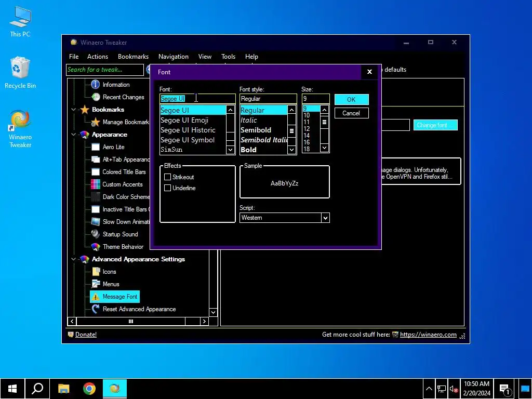The width and height of the screenshot is (532, 399).
Task: Open File Explorer from the taskbar
Action: [x=63, y=389]
